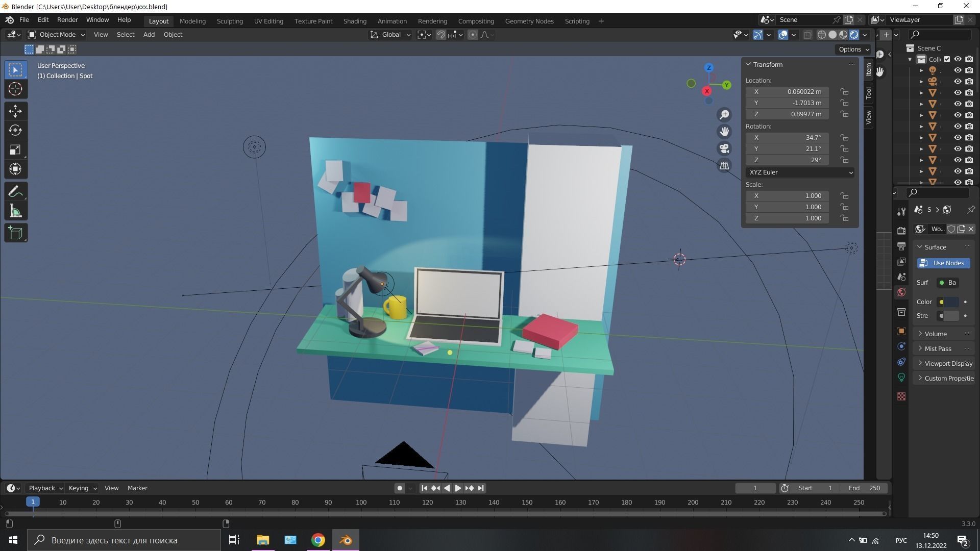This screenshot has width=980, height=551.
Task: Toggle snapping magnet in header
Action: [441, 35]
